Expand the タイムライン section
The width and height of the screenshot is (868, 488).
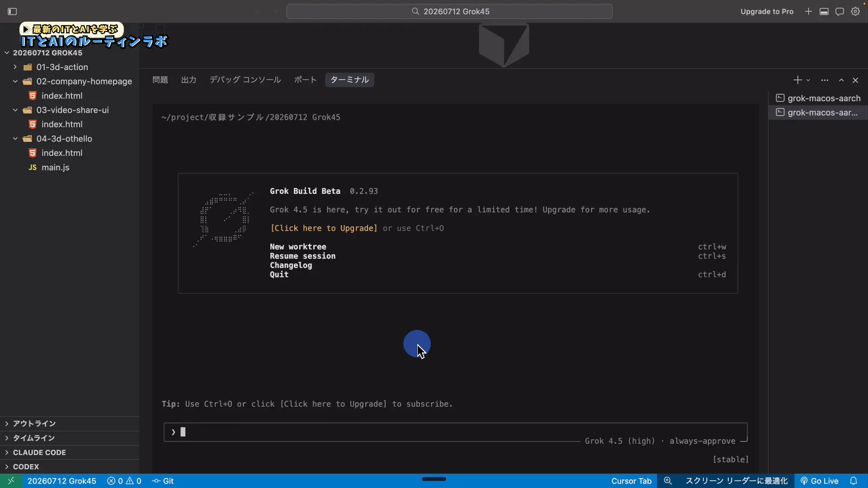pos(70,438)
